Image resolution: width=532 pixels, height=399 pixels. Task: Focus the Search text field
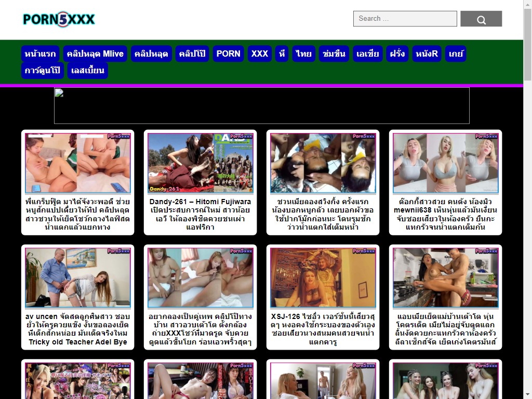pyautogui.click(x=405, y=19)
